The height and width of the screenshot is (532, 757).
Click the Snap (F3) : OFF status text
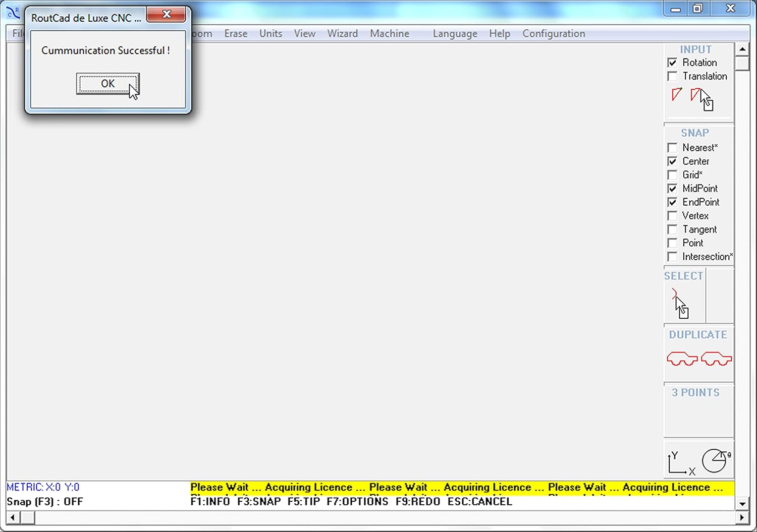(x=44, y=502)
